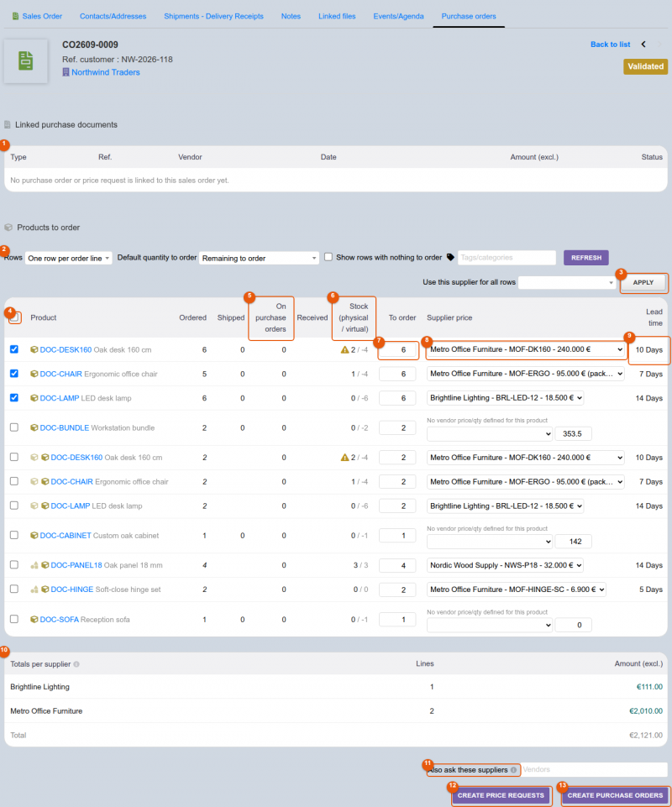
Task: Switch to the Shipments - Delivery Receipts tab
Action: click(213, 17)
